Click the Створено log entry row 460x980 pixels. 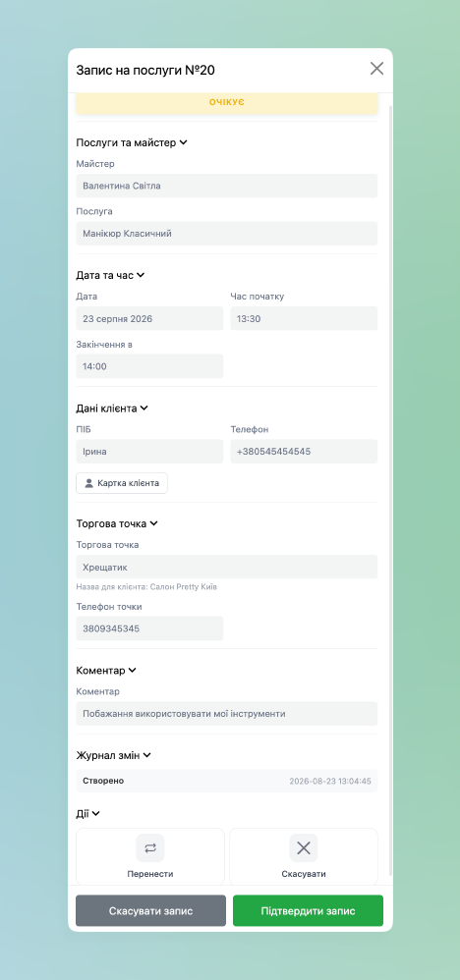point(227,781)
